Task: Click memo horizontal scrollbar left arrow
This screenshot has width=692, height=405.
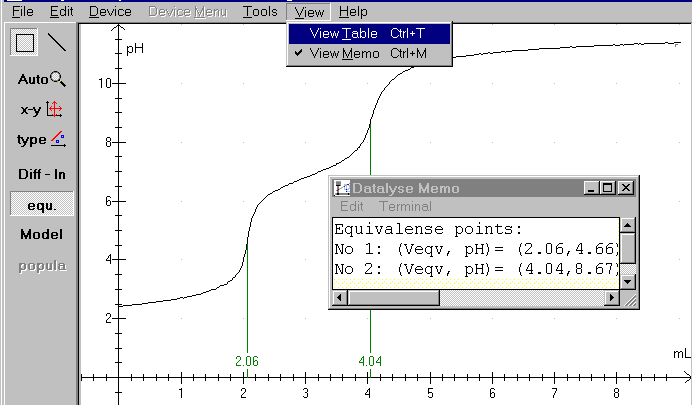Action: (x=339, y=298)
